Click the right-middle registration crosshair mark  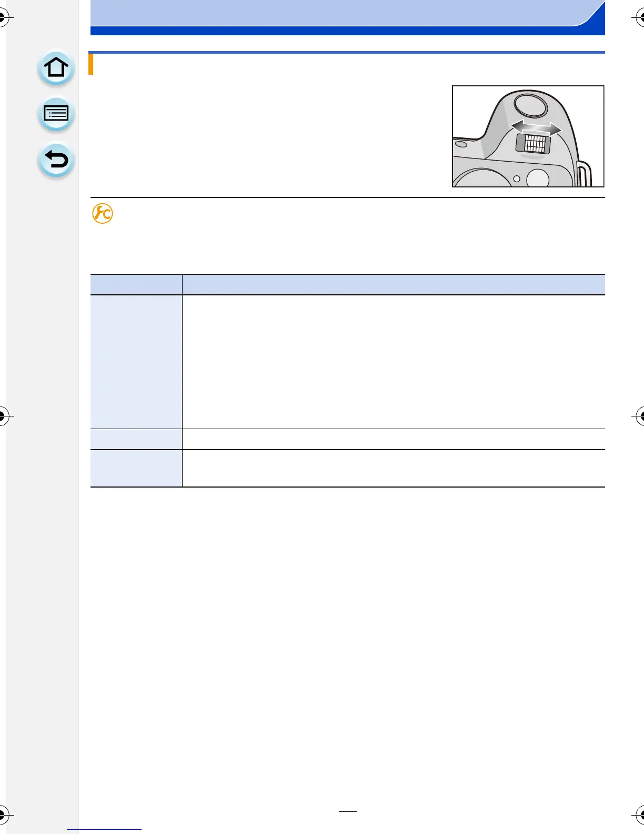pyautogui.click(x=640, y=416)
